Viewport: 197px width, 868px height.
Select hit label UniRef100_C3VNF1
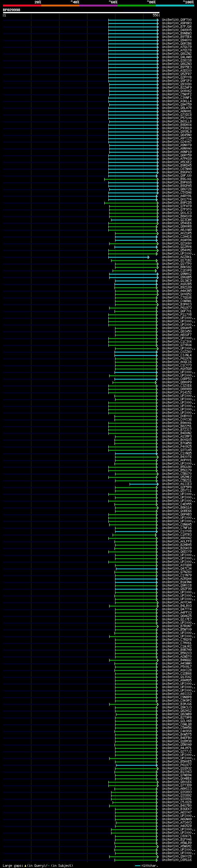pyautogui.click(x=177, y=98)
